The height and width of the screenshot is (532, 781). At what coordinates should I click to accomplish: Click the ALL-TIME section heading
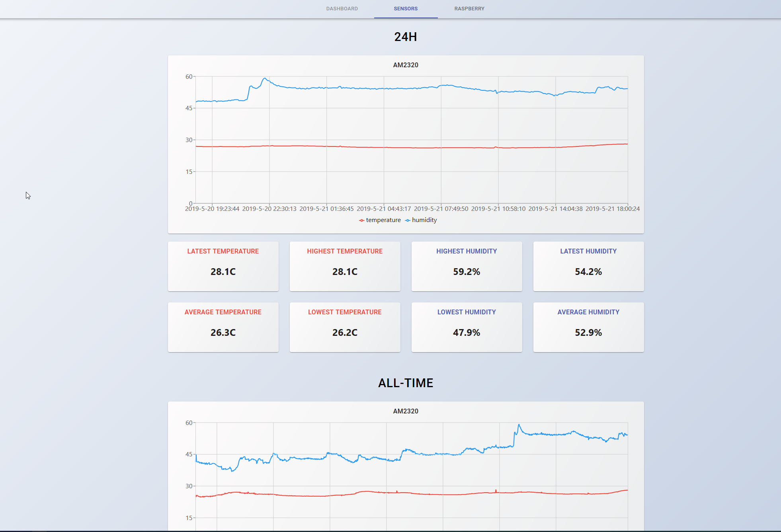click(x=406, y=383)
